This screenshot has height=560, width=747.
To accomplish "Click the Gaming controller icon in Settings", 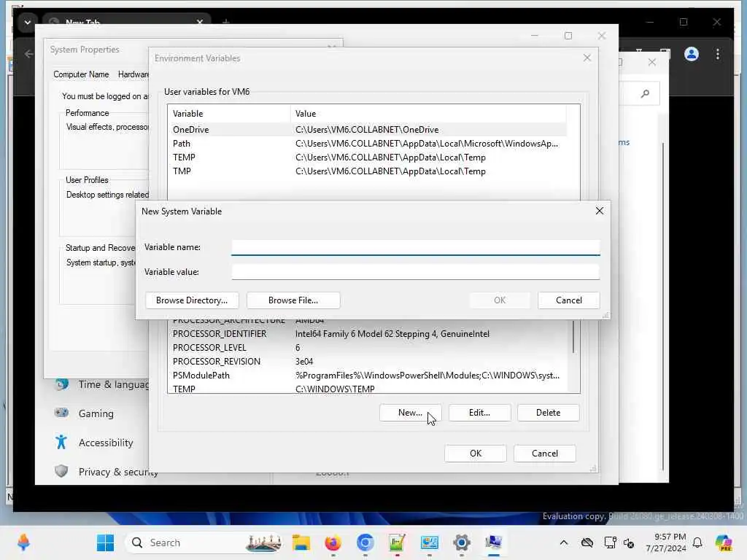I will click(x=61, y=413).
